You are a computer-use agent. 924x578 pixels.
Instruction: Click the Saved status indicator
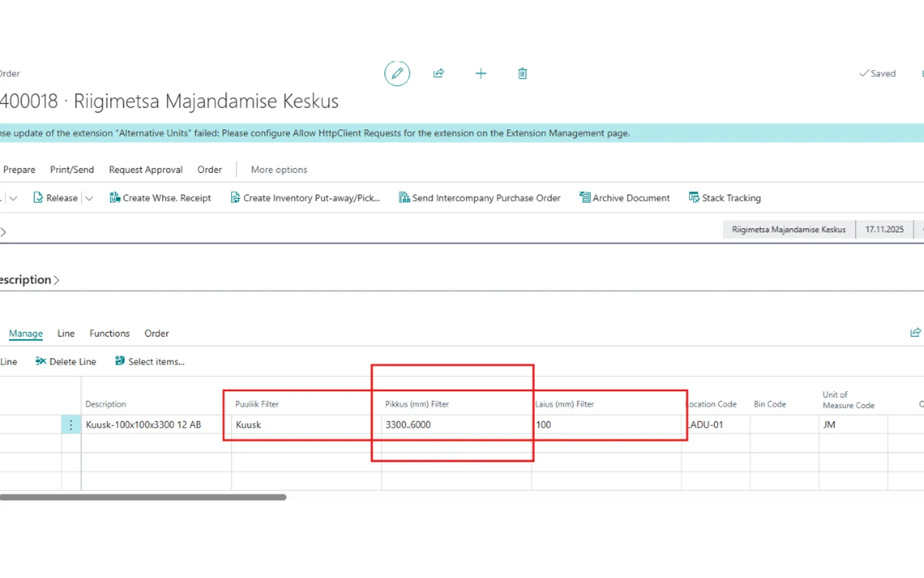[x=878, y=73]
